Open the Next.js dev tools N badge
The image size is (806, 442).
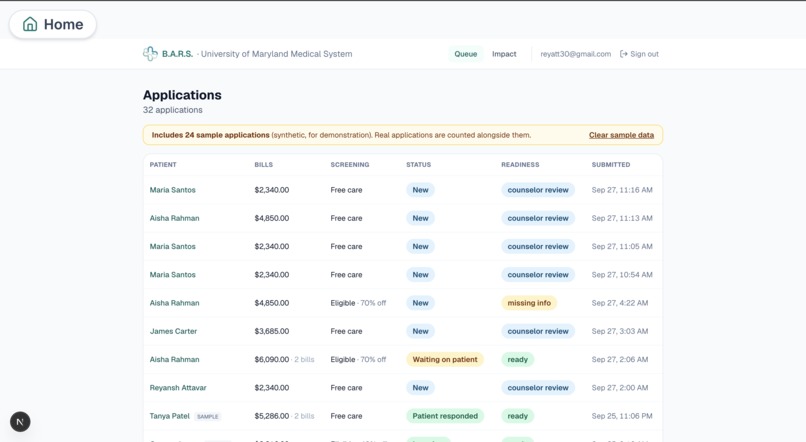[20, 422]
